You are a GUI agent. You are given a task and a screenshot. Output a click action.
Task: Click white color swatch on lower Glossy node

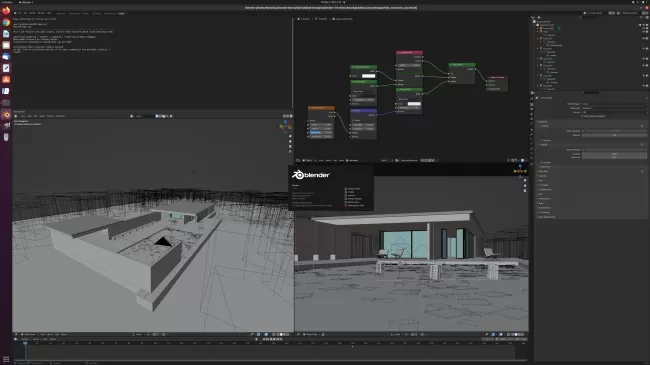(414, 104)
